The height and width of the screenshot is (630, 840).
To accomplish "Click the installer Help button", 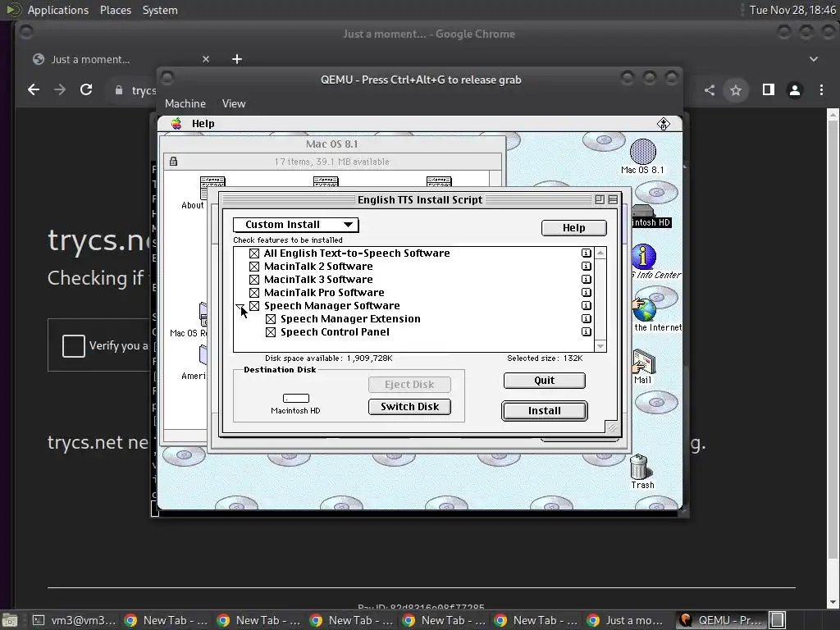I will 573,228.
